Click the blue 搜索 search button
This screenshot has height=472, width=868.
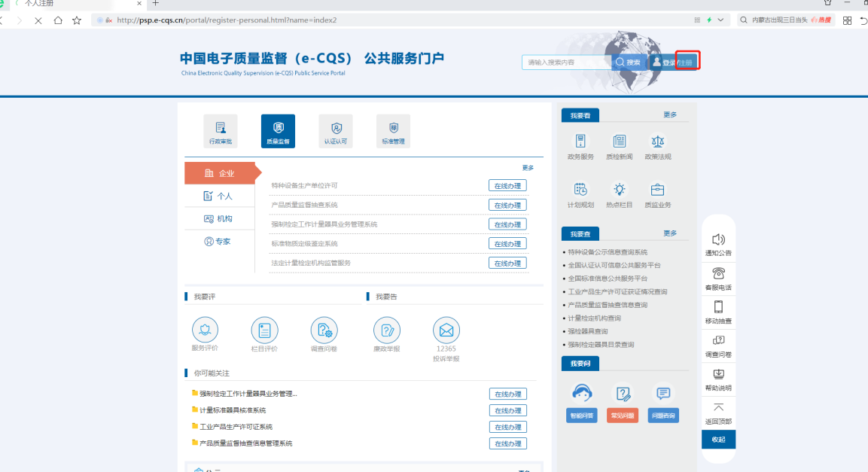tap(628, 62)
